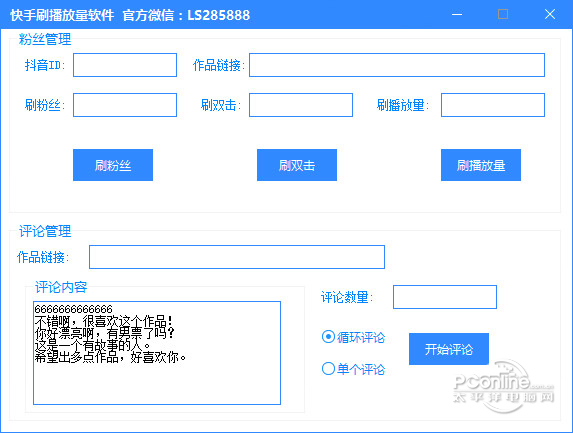The width and height of the screenshot is (573, 433).
Task: Focus the 刷播放量 quantity input box
Action: pyautogui.click(x=493, y=105)
